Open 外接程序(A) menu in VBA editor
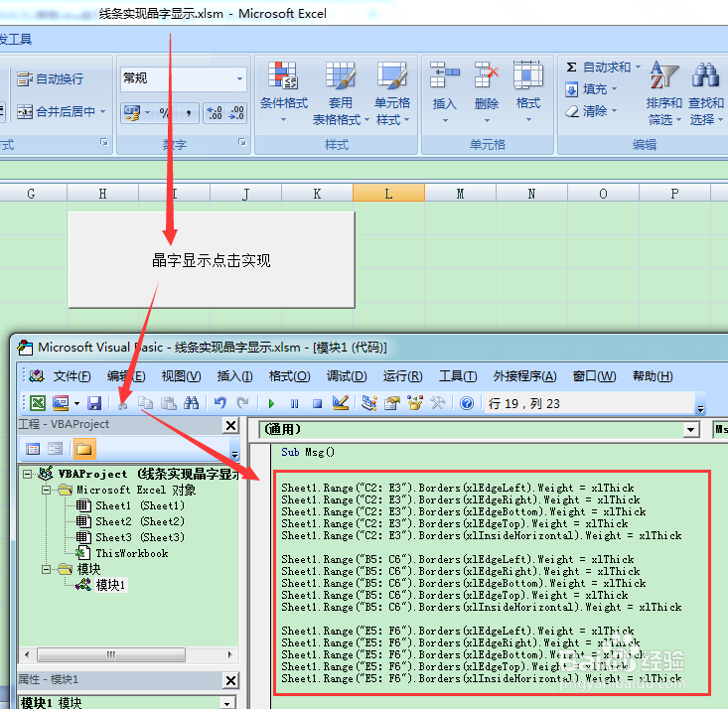Image resolution: width=728 pixels, height=709 pixels. click(524, 376)
